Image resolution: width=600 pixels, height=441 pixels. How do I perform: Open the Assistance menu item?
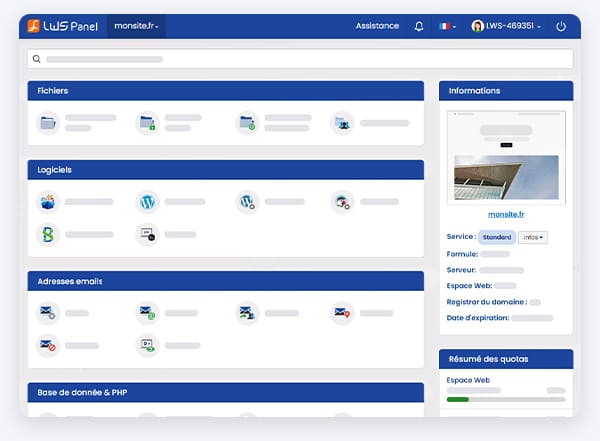tap(377, 26)
